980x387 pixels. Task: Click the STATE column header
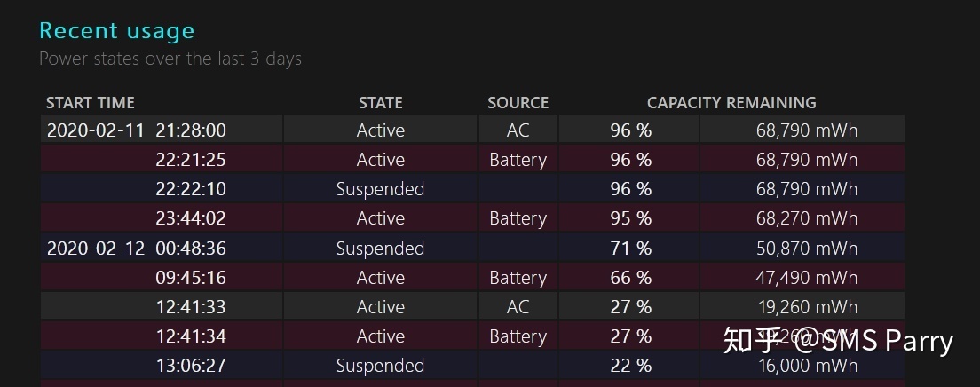[x=380, y=103]
